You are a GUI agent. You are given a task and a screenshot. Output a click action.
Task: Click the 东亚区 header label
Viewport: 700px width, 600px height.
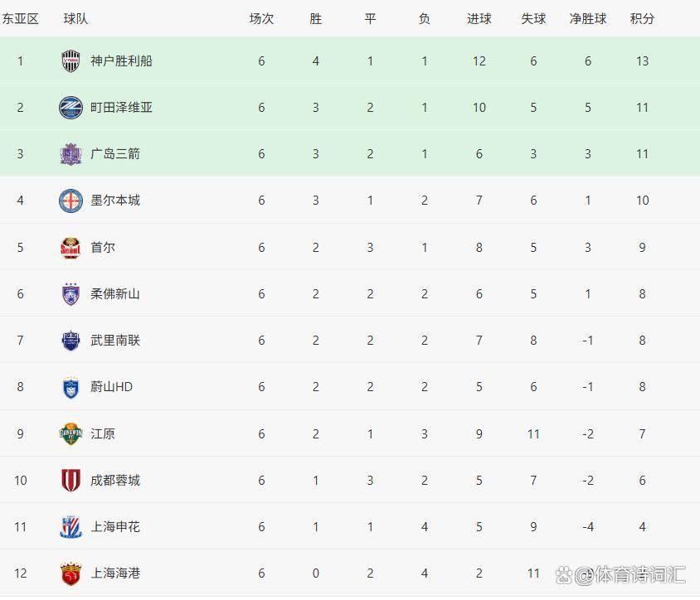tap(21, 18)
